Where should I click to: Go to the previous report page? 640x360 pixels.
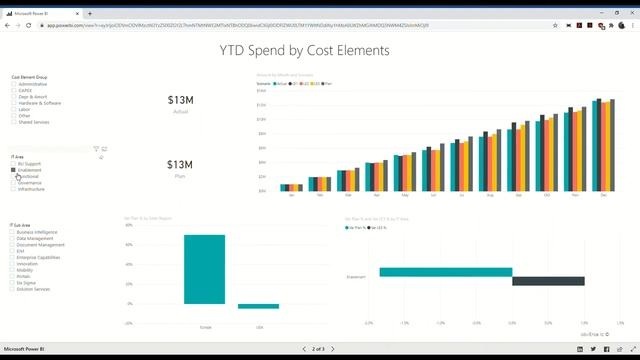(x=304, y=349)
